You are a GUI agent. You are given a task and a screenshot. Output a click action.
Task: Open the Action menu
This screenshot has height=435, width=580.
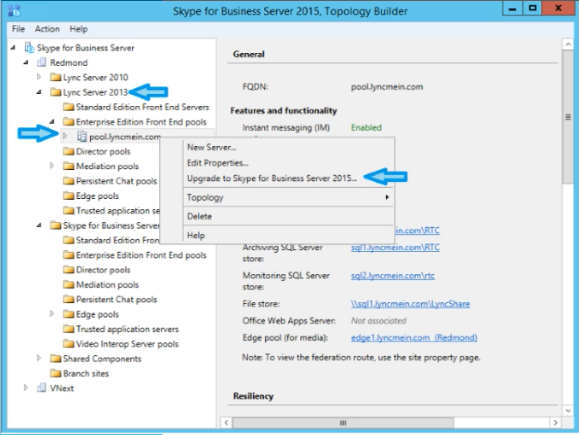[x=47, y=29]
